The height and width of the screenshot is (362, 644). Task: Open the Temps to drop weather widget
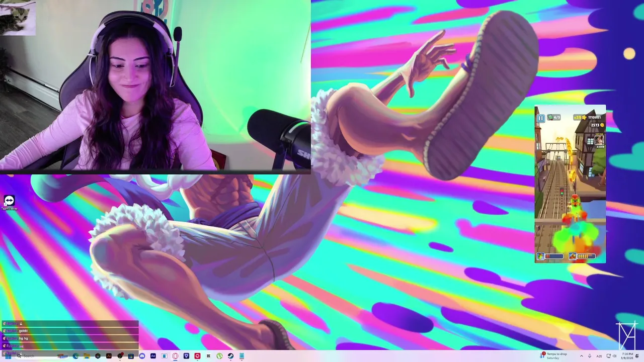(553, 356)
